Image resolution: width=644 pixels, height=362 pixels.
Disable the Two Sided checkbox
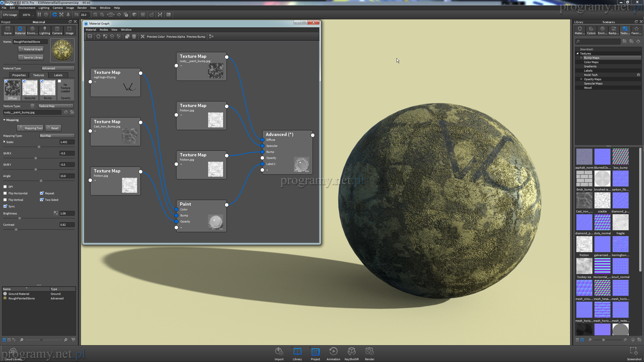42,200
